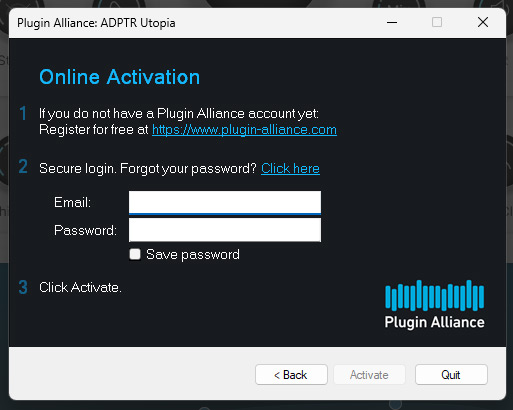The width and height of the screenshot is (513, 410).
Task: Click the step 2 number marker
Action: (x=23, y=167)
